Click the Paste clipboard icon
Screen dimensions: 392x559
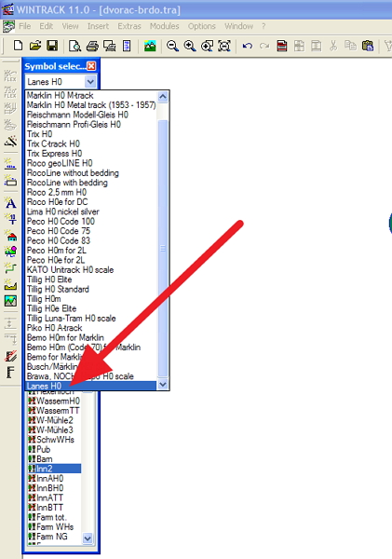click(x=368, y=46)
